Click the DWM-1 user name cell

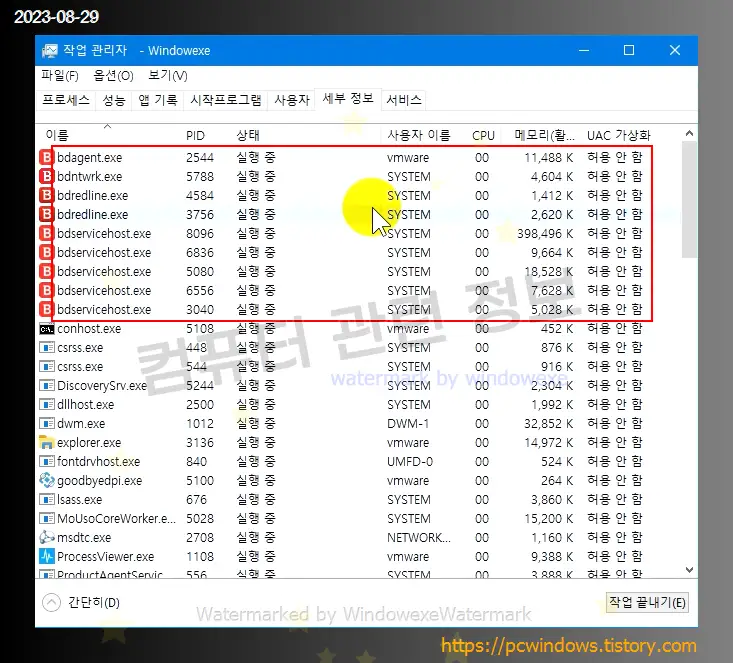point(408,424)
